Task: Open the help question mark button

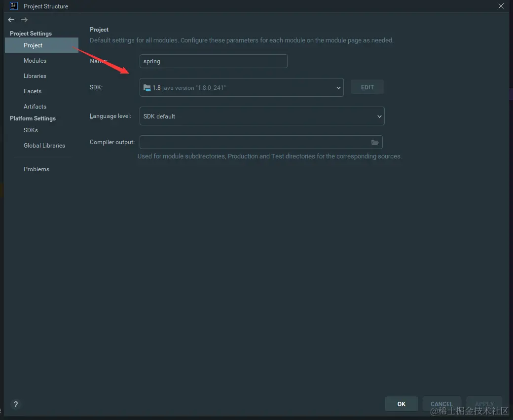Action: [15, 404]
